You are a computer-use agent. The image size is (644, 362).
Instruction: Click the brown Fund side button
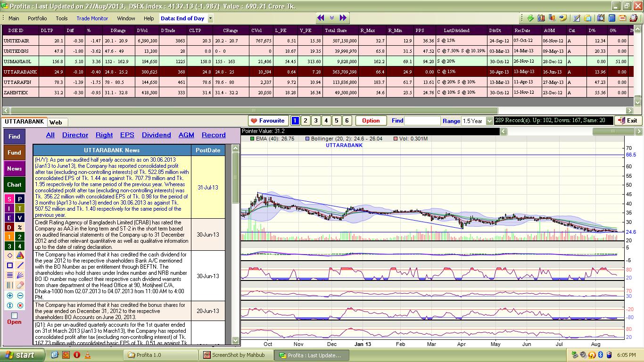[14, 152]
